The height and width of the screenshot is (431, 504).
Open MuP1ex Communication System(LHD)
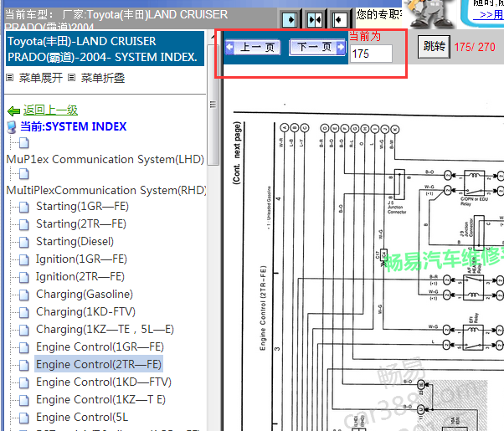(105, 159)
